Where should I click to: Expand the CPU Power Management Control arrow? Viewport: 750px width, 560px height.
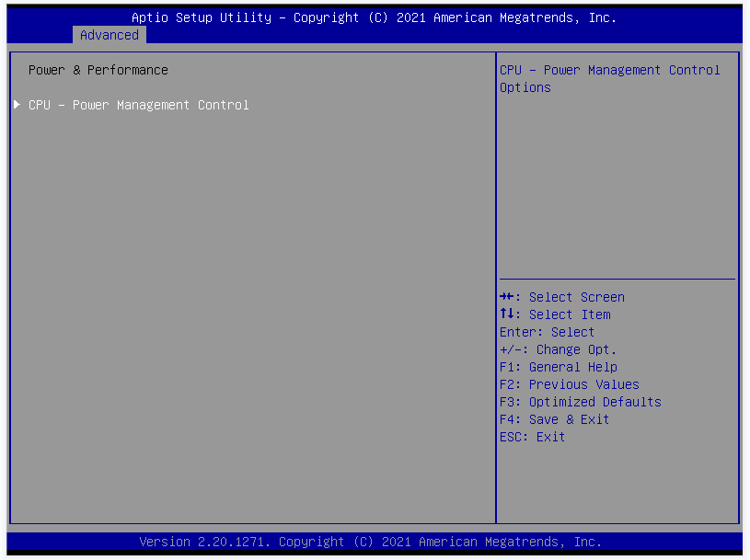17,105
